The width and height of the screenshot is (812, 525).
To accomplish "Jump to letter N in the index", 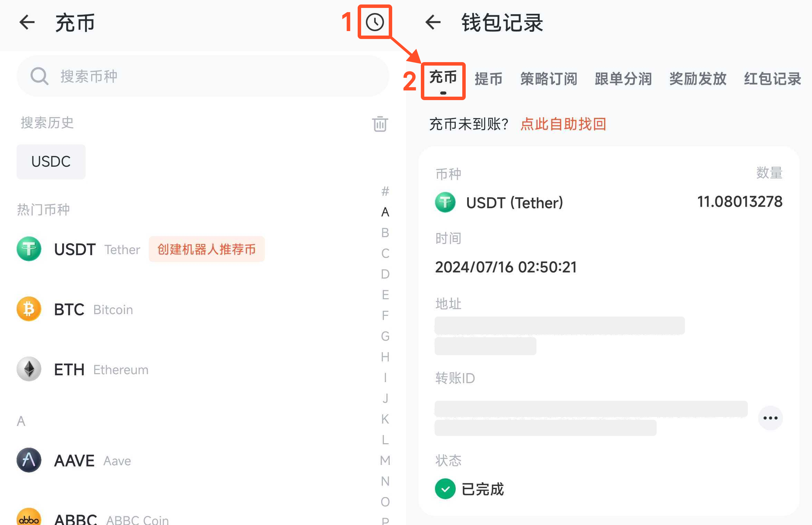I will 385,481.
